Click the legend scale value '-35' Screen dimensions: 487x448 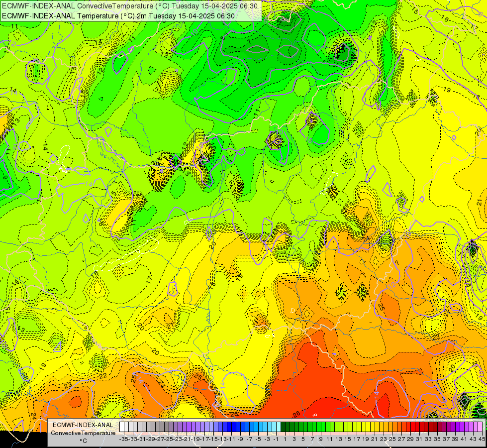tap(123, 439)
